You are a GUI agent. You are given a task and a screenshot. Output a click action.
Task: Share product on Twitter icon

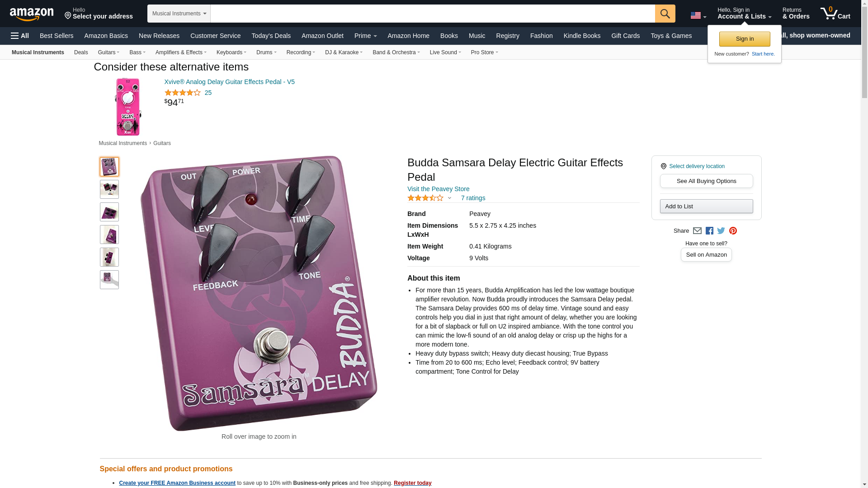721,231
